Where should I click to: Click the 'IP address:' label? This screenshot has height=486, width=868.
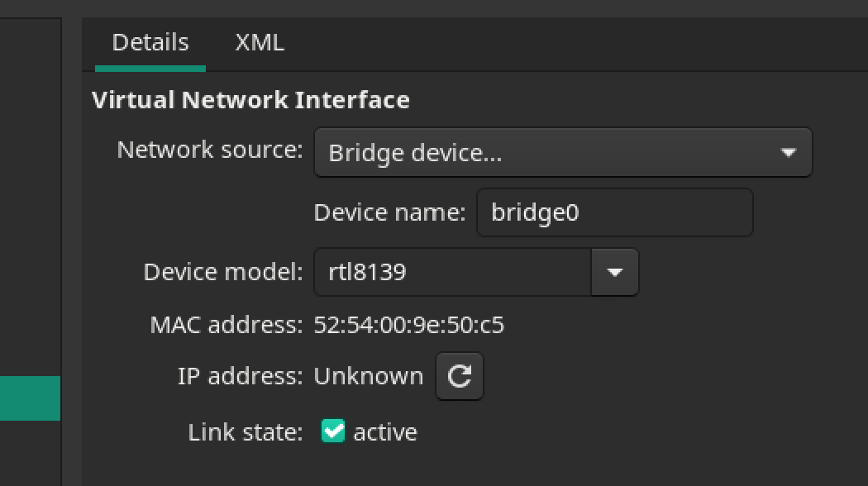pyautogui.click(x=241, y=377)
